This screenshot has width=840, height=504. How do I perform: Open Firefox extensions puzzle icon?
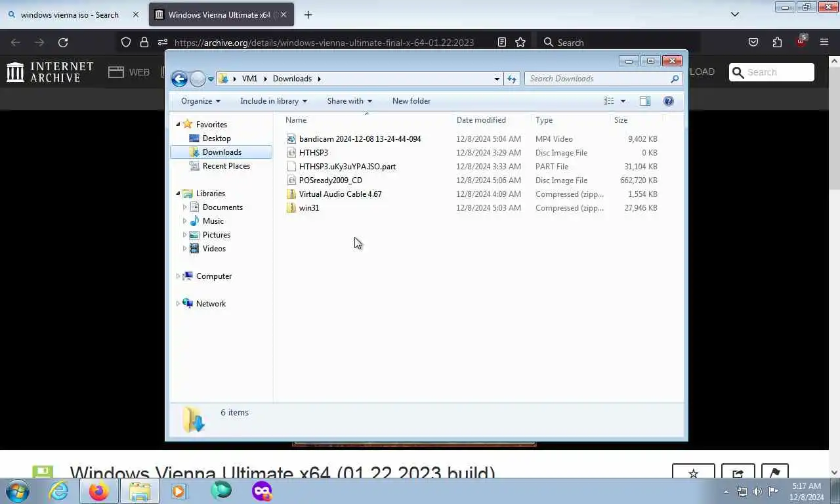(777, 43)
